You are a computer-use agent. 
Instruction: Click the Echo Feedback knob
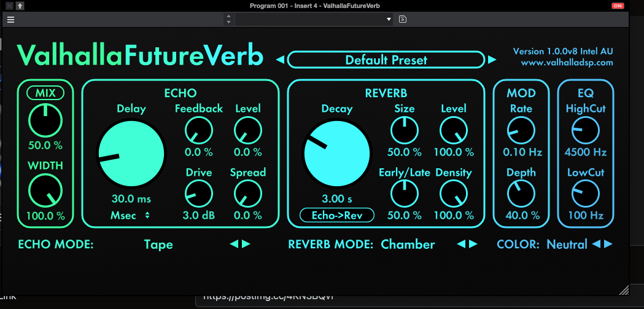point(199,131)
